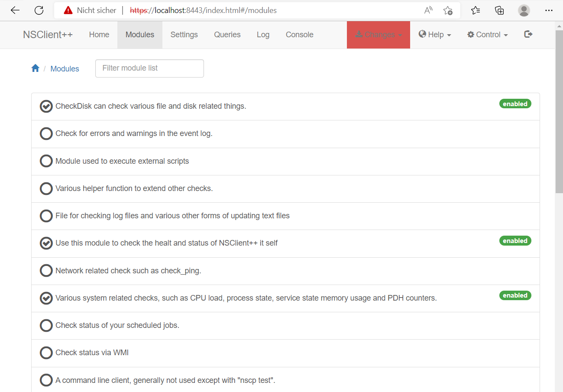Click the enabled badge on system checks module

(515, 295)
